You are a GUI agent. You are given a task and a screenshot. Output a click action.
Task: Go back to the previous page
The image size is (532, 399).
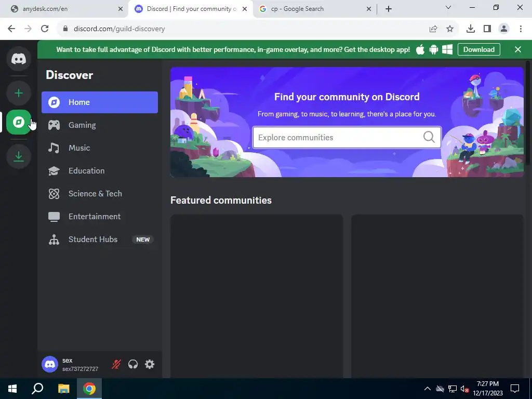[11, 29]
